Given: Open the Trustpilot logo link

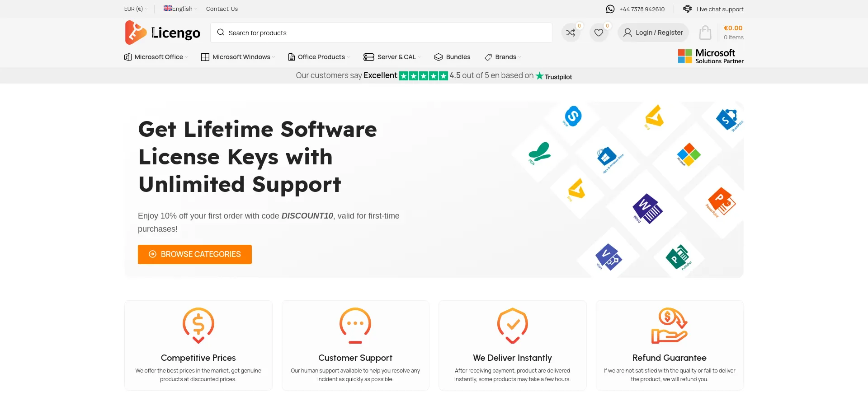Looking at the screenshot, I should point(554,76).
